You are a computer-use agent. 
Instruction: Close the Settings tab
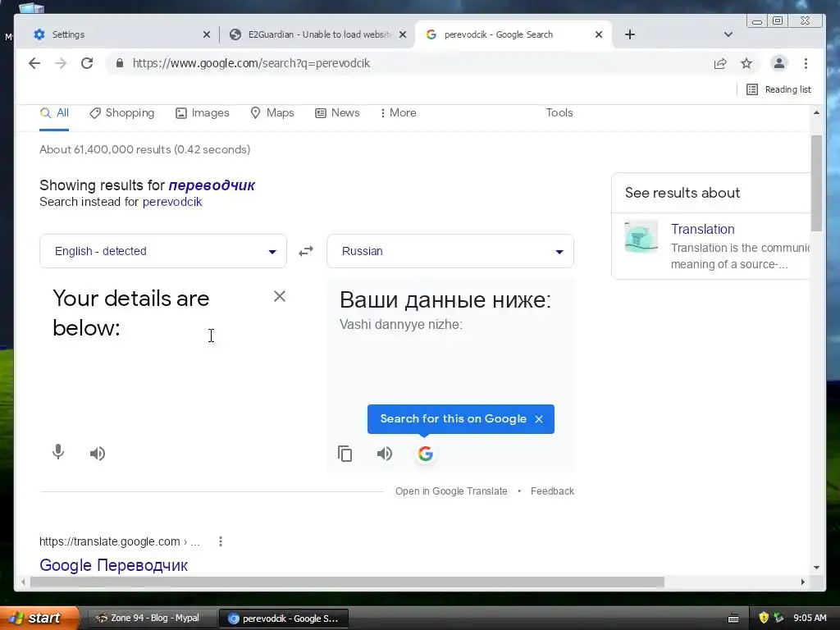pyautogui.click(x=206, y=34)
